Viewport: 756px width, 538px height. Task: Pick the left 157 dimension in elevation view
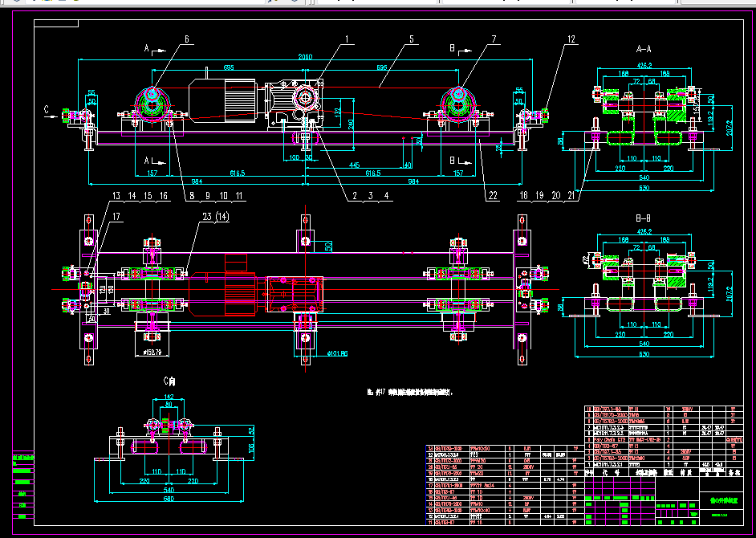tap(152, 173)
